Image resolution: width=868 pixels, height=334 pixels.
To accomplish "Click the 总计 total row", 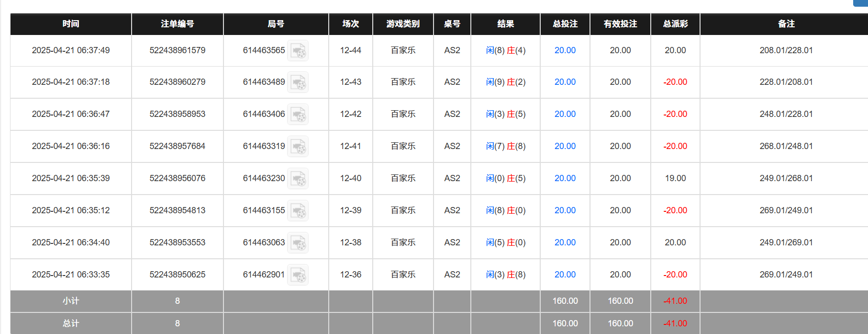I will point(70,323).
